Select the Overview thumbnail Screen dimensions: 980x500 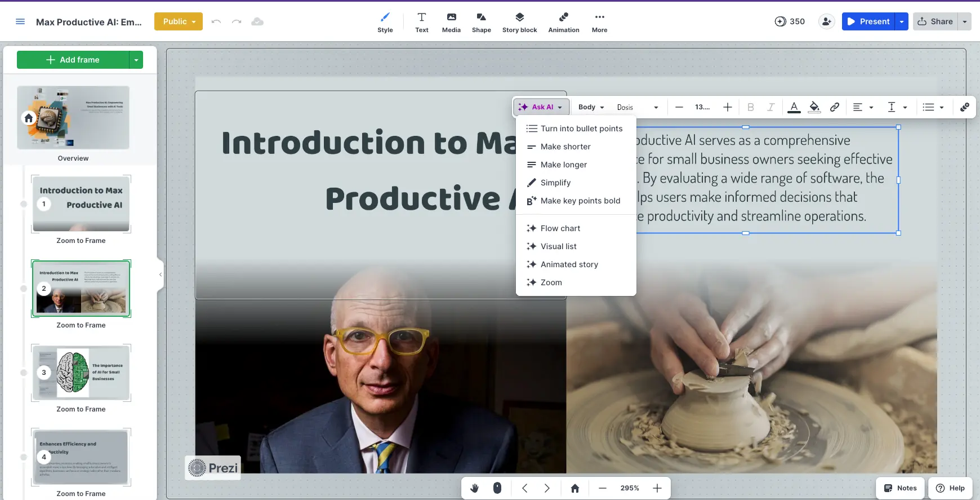point(73,117)
